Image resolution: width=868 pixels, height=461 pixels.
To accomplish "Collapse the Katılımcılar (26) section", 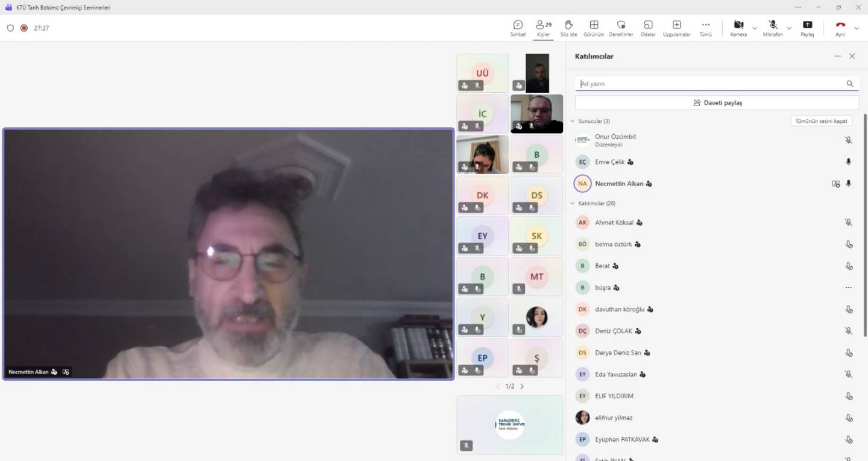I will tap(572, 204).
